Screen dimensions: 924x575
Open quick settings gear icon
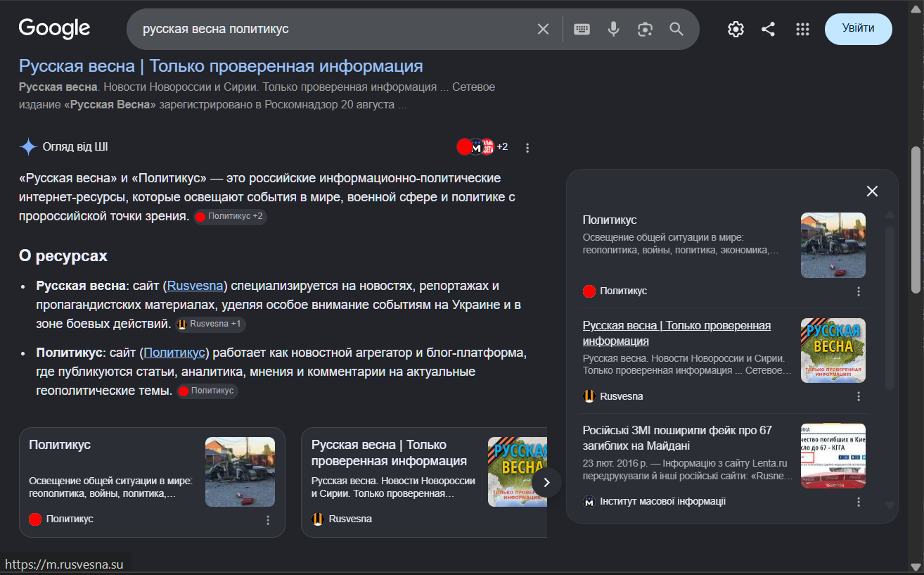click(x=736, y=29)
